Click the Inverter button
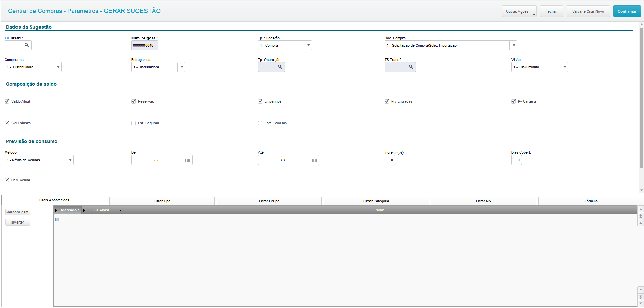 point(18,222)
